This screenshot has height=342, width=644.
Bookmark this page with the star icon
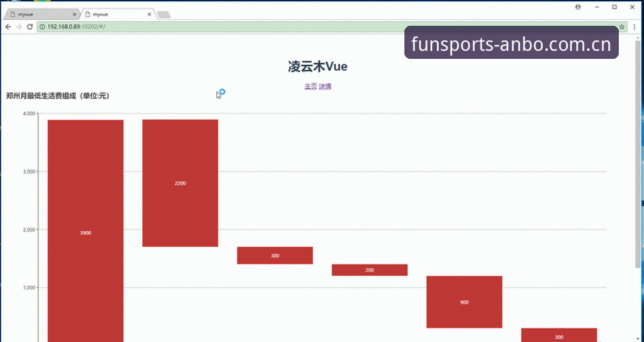coord(621,26)
